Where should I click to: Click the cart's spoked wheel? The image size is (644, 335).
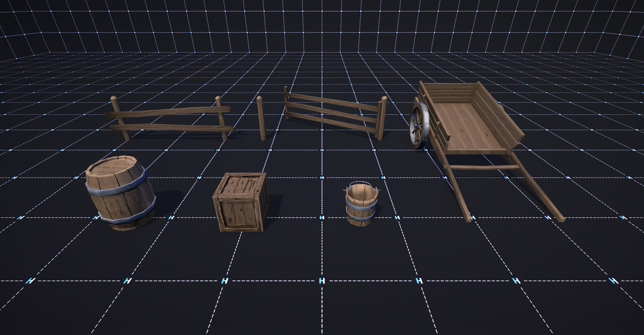click(419, 125)
